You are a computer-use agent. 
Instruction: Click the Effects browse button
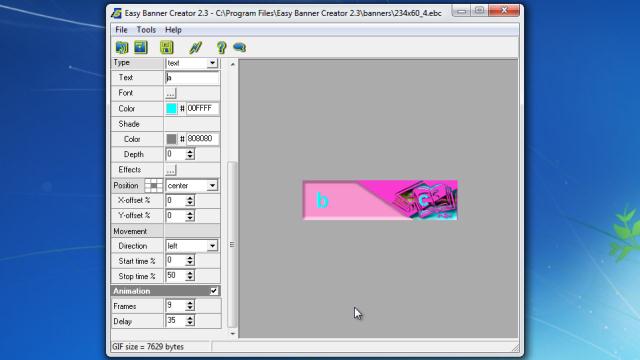tap(171, 170)
